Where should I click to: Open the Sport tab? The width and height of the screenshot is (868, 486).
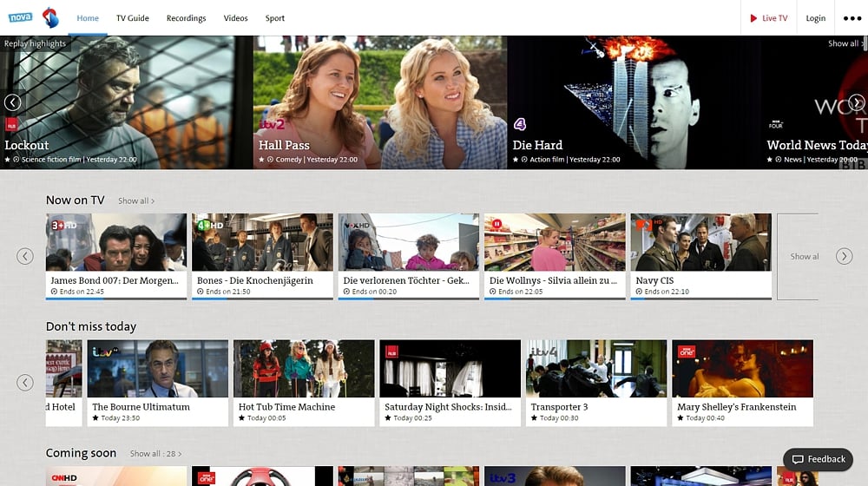(x=274, y=18)
